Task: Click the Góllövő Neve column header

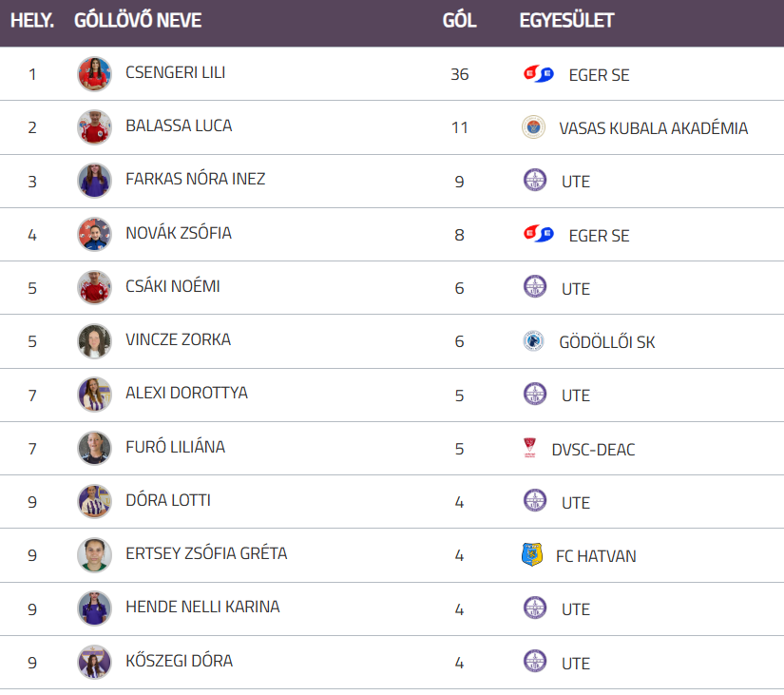Action: (138, 21)
